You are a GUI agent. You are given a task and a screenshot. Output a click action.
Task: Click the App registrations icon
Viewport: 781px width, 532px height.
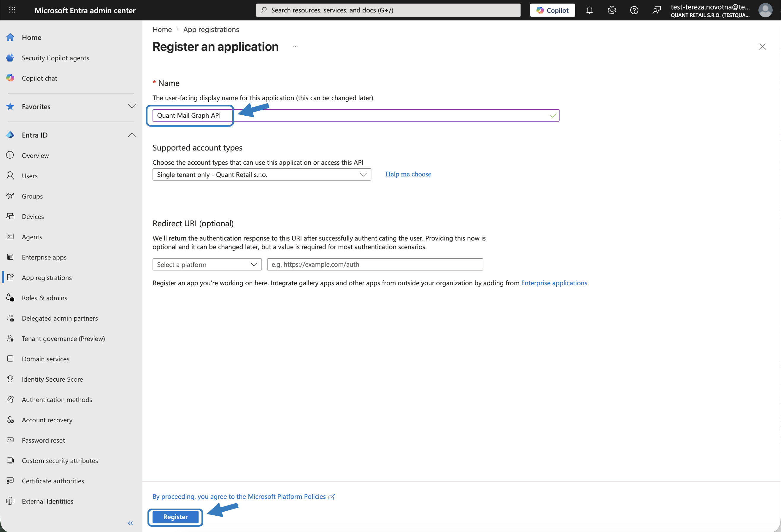10,278
